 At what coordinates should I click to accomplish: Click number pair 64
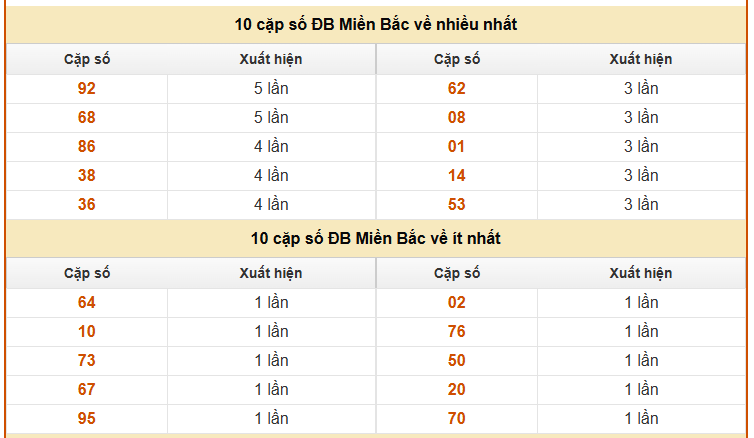tap(87, 302)
